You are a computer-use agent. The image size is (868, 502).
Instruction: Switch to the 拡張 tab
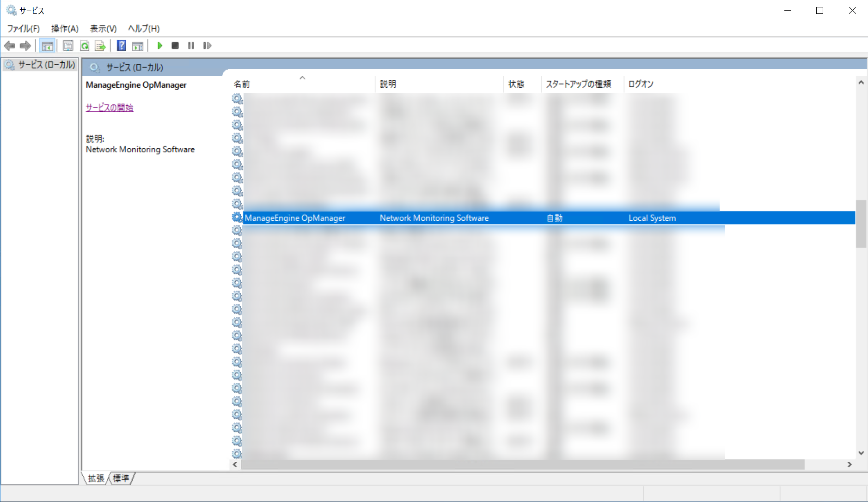(x=96, y=478)
